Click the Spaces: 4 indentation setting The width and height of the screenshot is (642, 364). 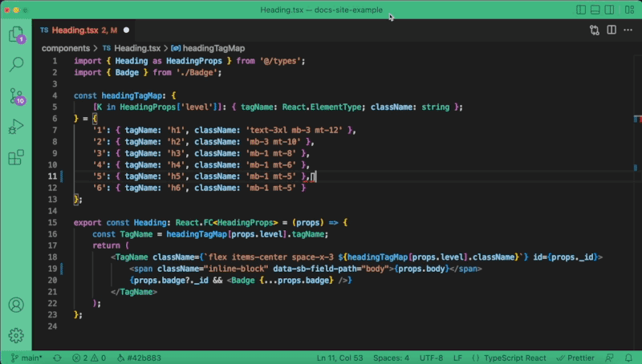(x=391, y=358)
